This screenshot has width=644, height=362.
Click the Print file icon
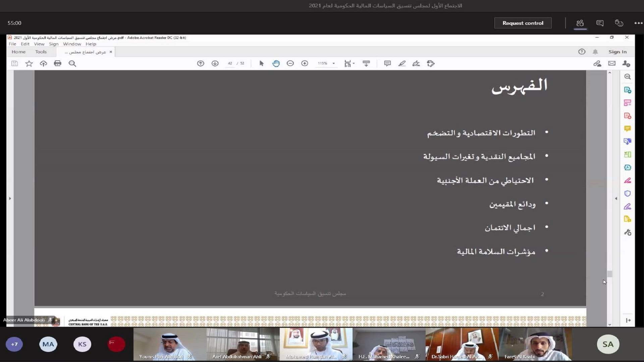tap(58, 63)
